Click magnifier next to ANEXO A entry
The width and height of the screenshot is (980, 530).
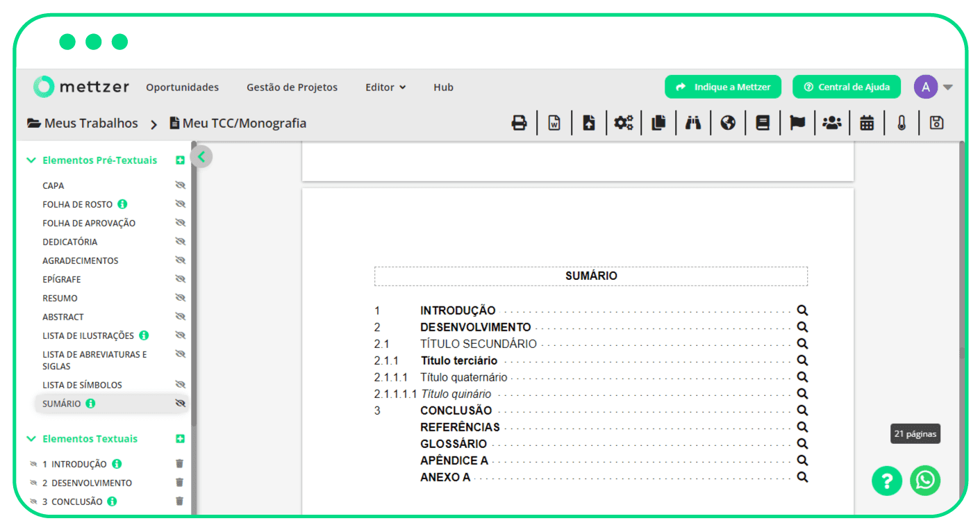pos(802,477)
